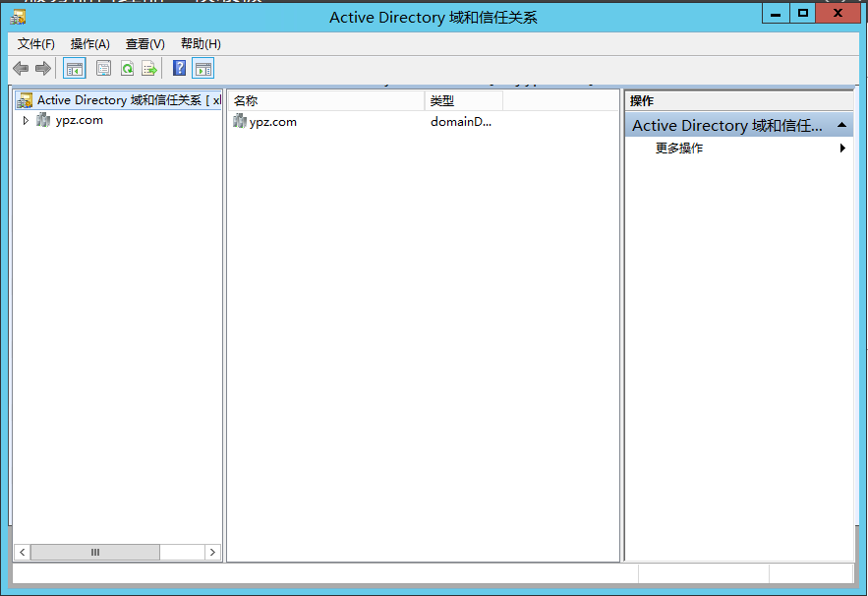Click the Back arrow toolbar icon
Viewport: 868px width, 596px height.
(x=21, y=69)
